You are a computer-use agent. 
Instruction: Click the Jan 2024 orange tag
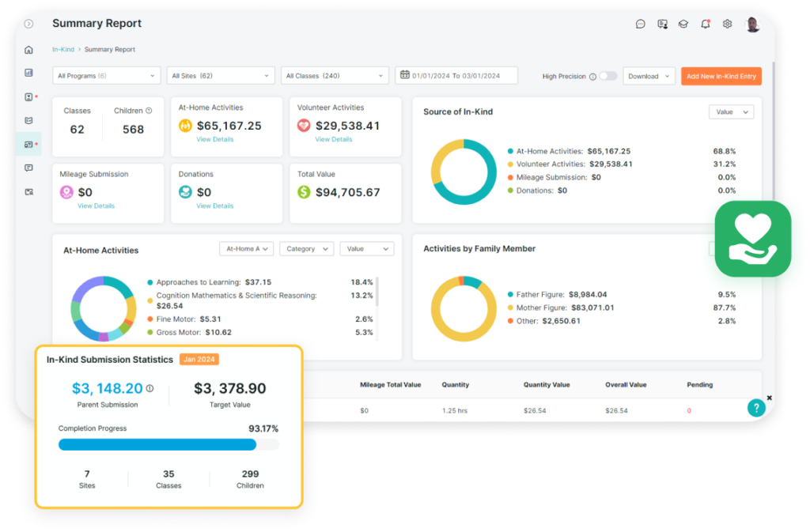[x=199, y=359]
